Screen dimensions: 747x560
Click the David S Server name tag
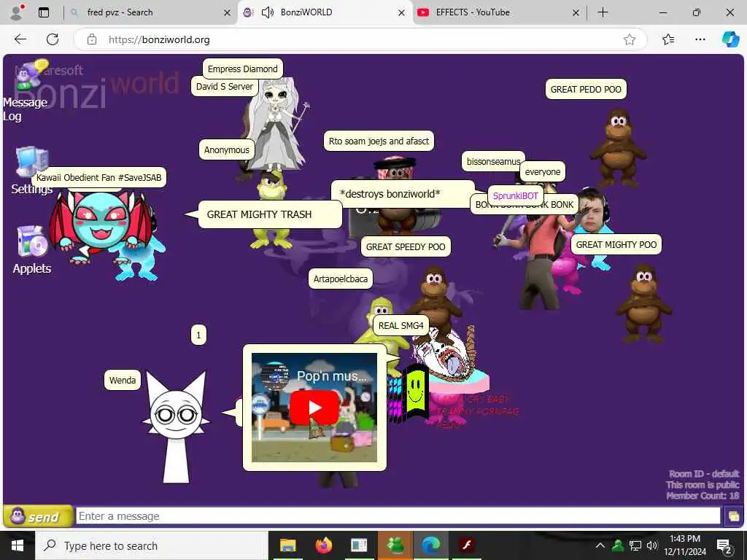pos(225,86)
